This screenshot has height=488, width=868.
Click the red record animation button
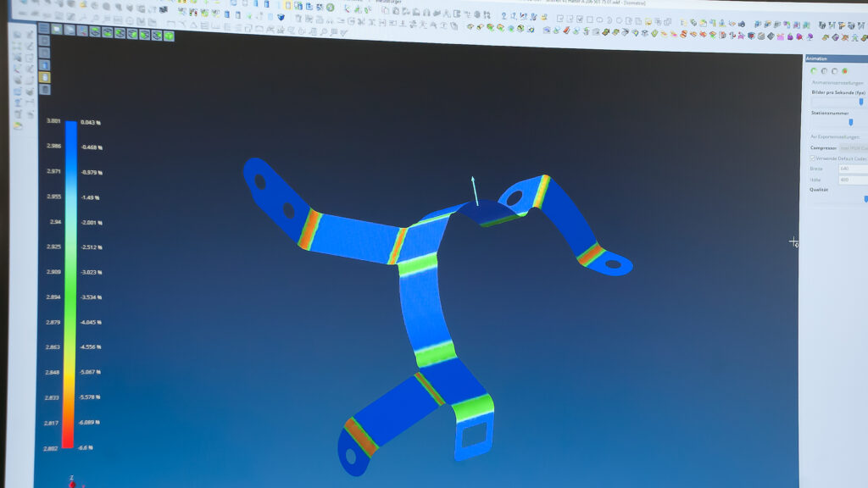click(x=845, y=71)
